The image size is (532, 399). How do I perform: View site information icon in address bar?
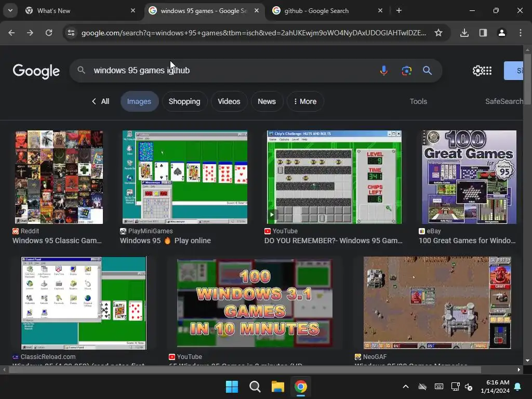pyautogui.click(x=71, y=33)
